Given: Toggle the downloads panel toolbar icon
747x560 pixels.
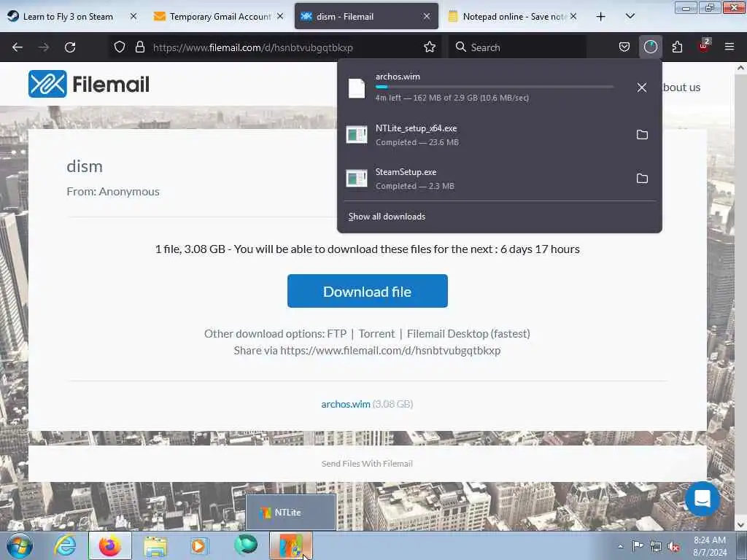Looking at the screenshot, I should click(x=650, y=47).
